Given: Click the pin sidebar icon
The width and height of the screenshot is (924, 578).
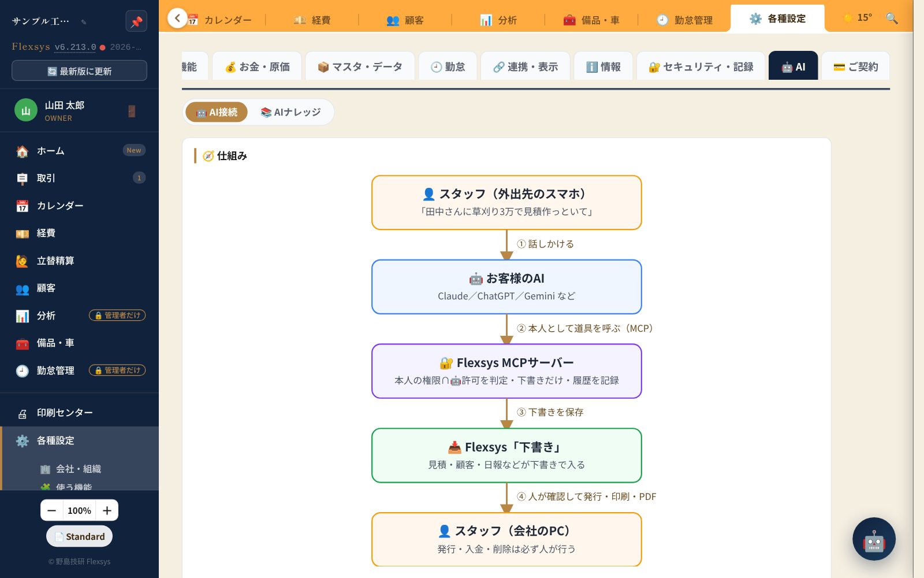Looking at the screenshot, I should pyautogui.click(x=136, y=21).
